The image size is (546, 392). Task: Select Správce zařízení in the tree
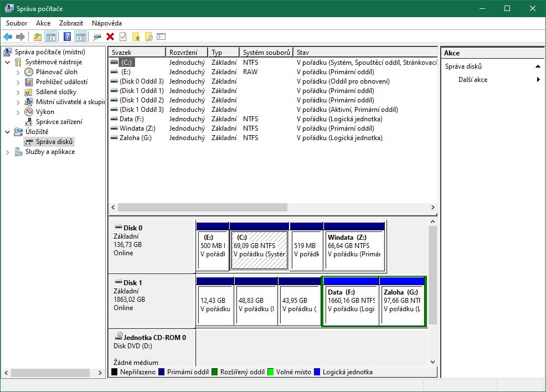pos(59,122)
